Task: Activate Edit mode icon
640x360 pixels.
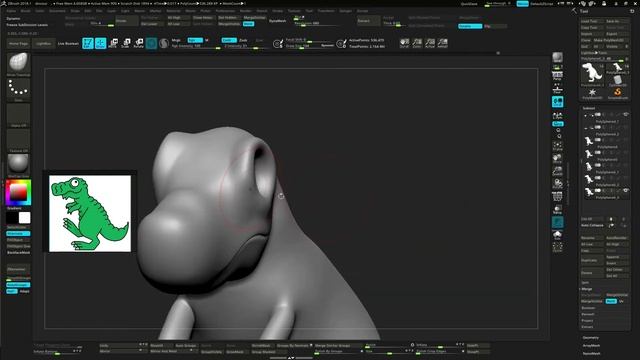Action: coord(88,43)
